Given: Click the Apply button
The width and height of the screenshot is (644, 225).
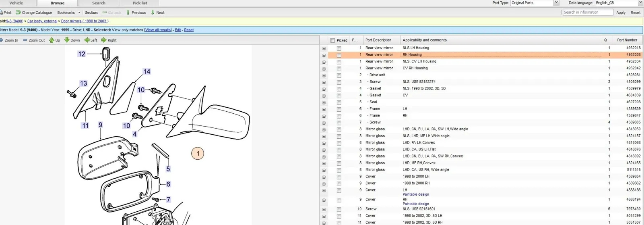Looking at the screenshot, I should [621, 12].
